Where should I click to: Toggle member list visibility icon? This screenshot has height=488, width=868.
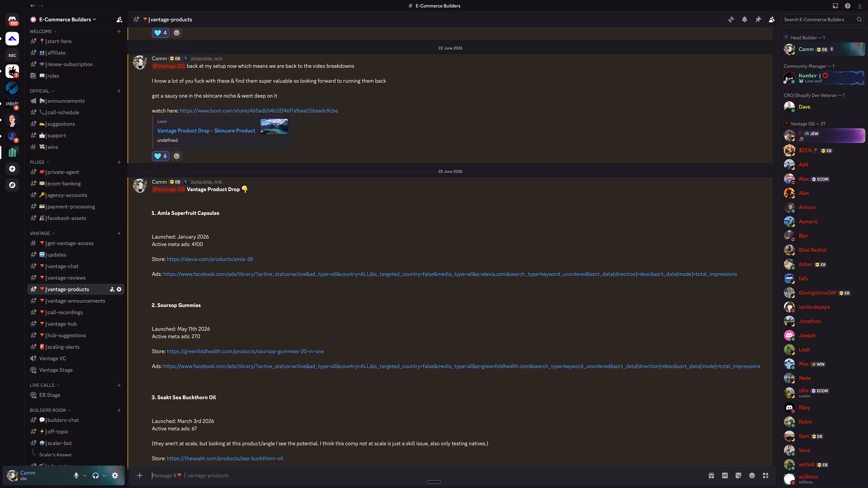(772, 19)
